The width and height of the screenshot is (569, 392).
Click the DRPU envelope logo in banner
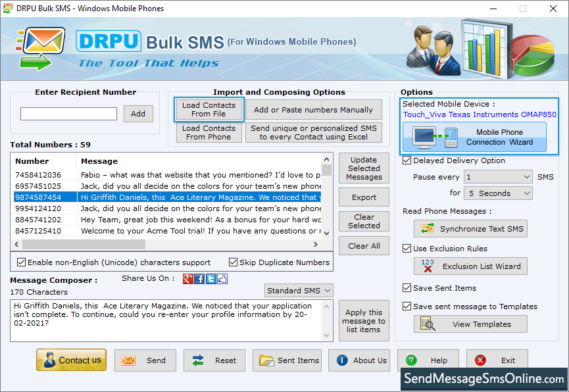pos(41,49)
